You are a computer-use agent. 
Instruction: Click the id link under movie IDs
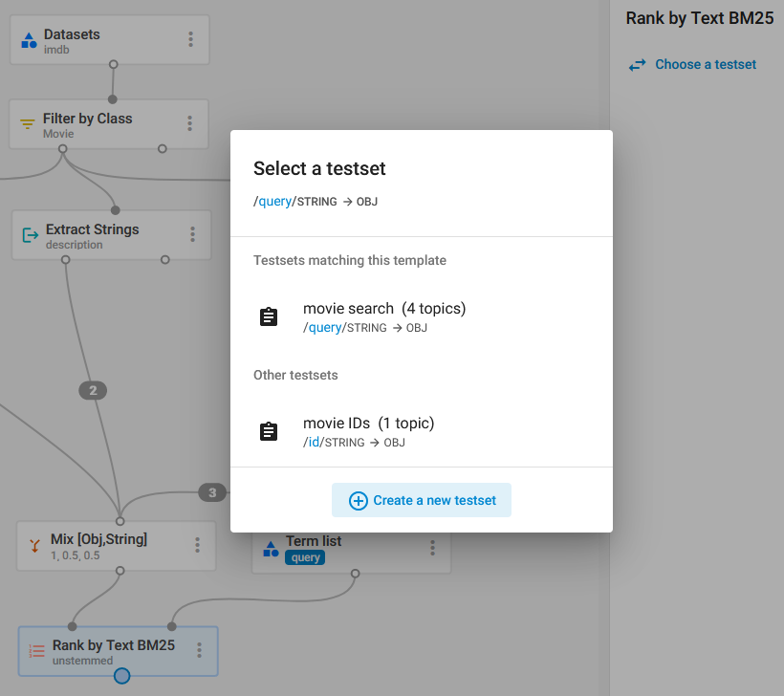(x=314, y=442)
